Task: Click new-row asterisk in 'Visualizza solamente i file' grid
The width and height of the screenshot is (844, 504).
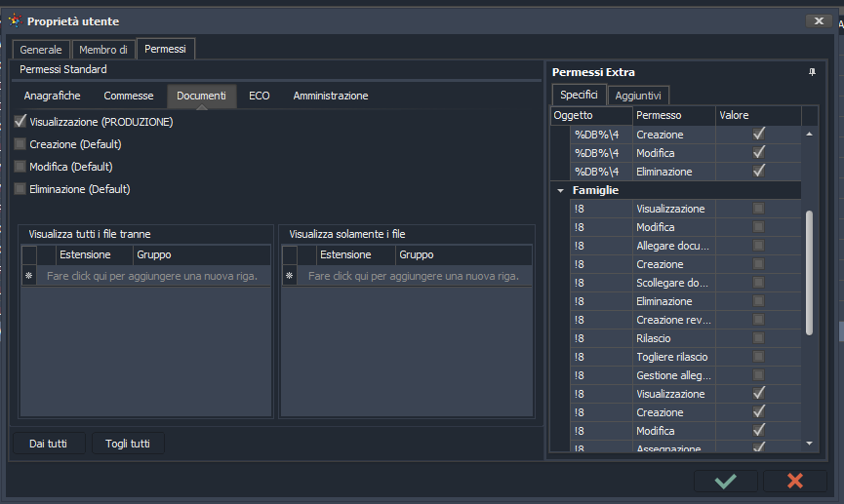Action: point(289,277)
